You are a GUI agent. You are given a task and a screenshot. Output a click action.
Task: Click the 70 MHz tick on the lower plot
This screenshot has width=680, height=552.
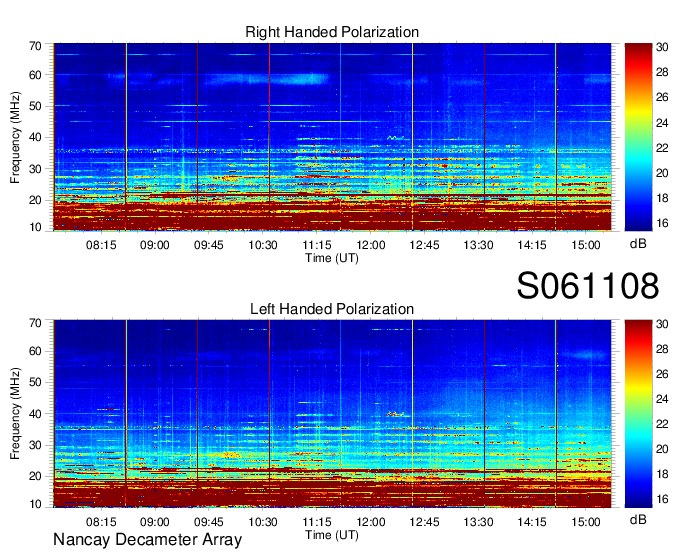[x=35, y=323]
